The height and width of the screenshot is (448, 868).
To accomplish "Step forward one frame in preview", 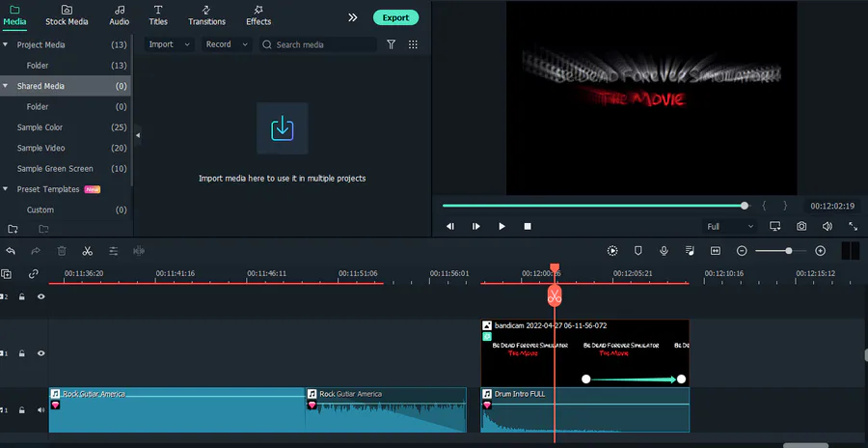I will coord(476,226).
